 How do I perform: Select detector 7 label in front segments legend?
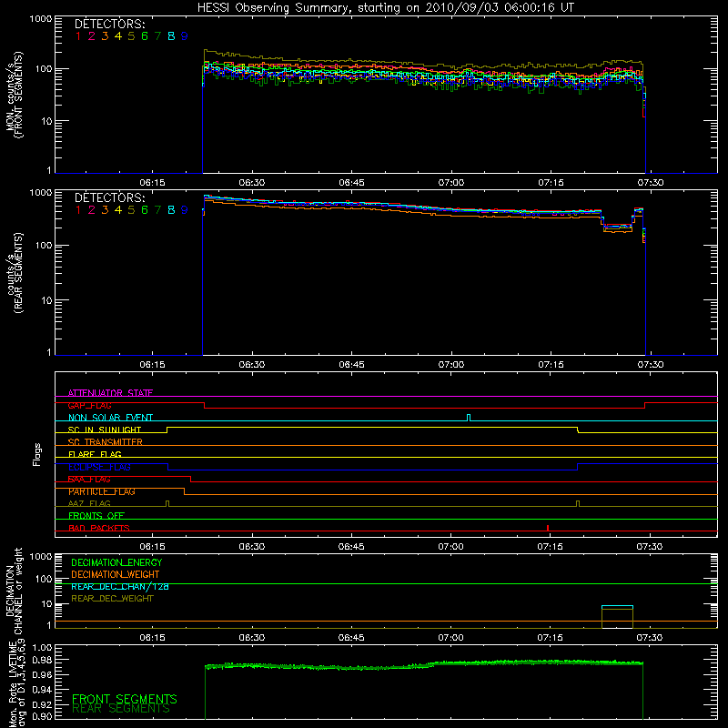pyautogui.click(x=157, y=36)
